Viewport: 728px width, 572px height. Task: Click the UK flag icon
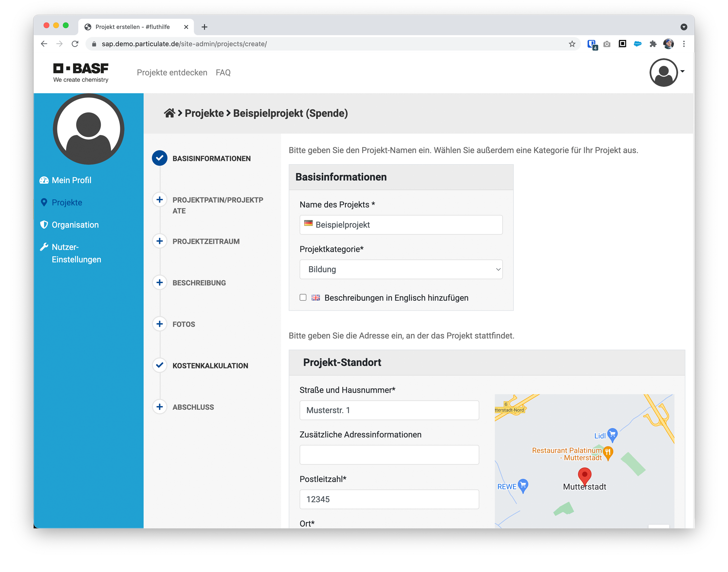click(x=315, y=297)
